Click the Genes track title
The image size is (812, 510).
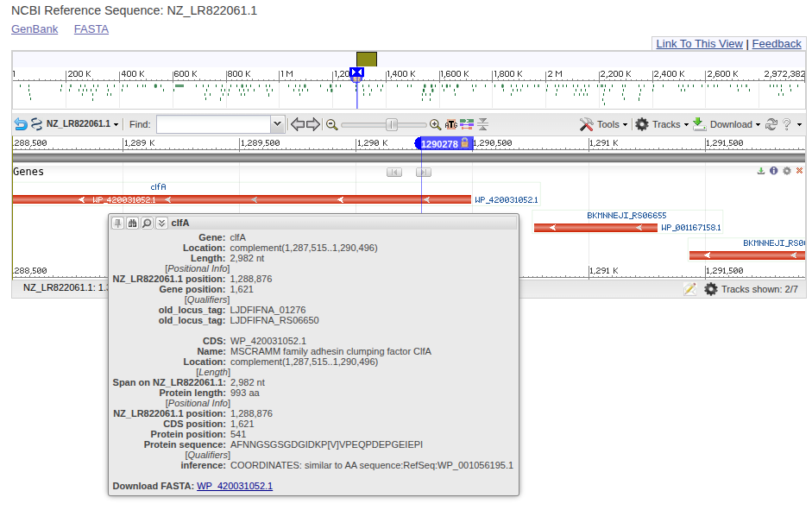(x=28, y=172)
